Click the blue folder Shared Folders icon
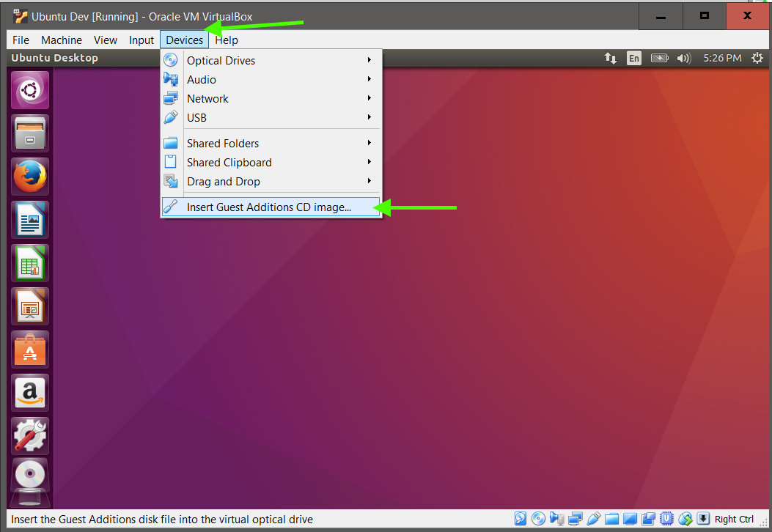 pos(170,143)
